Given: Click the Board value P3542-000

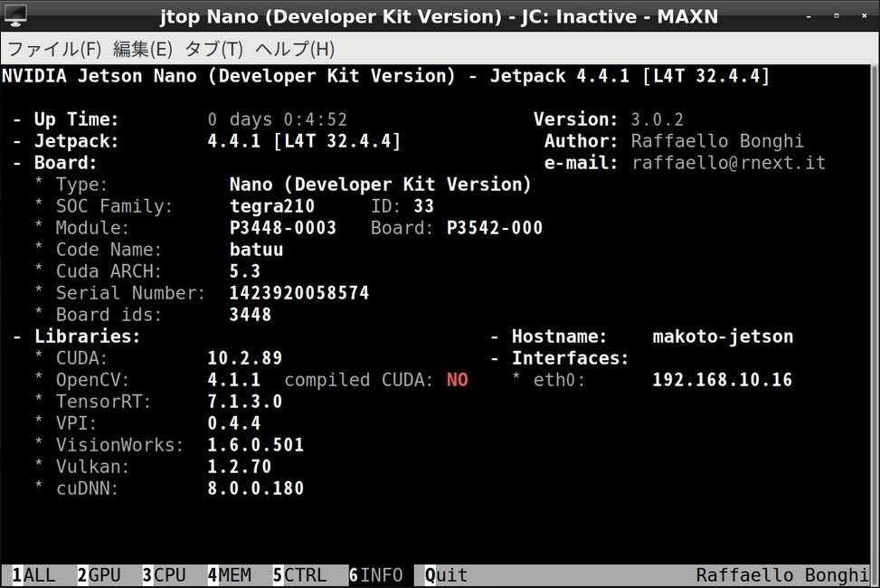Looking at the screenshot, I should pos(495,228).
